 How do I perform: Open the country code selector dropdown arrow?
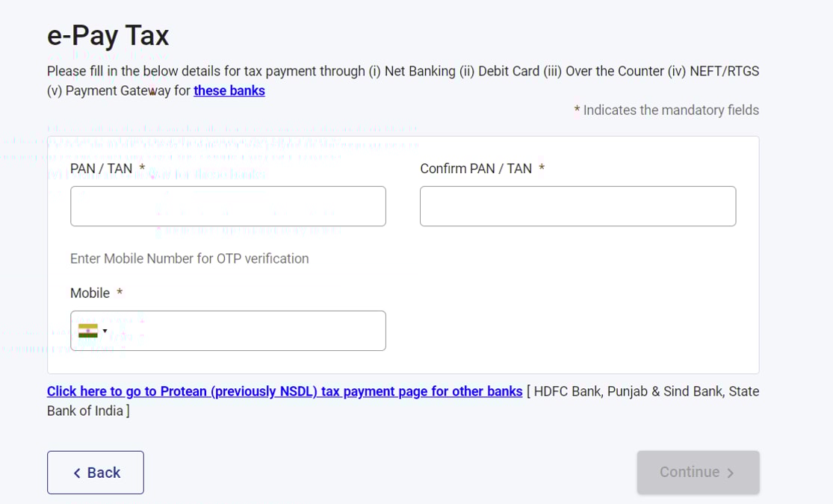coord(105,331)
